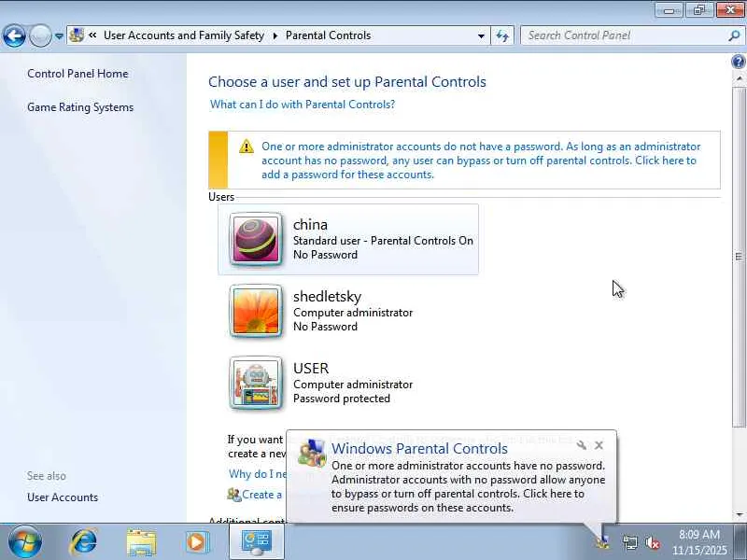Viewport: 747px width, 560px height.
Task: Open the china user account entry
Action: pyautogui.click(x=348, y=239)
